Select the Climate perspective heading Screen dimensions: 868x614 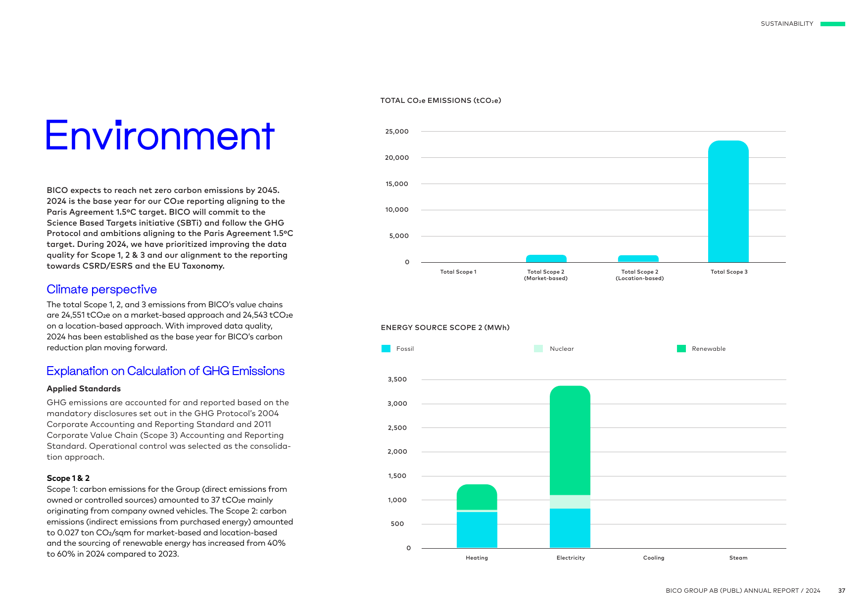[x=102, y=289]
